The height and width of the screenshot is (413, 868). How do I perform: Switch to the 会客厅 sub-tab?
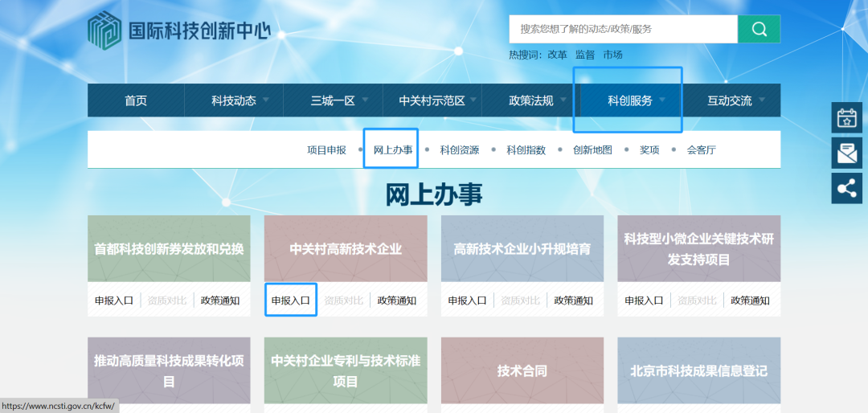click(702, 150)
